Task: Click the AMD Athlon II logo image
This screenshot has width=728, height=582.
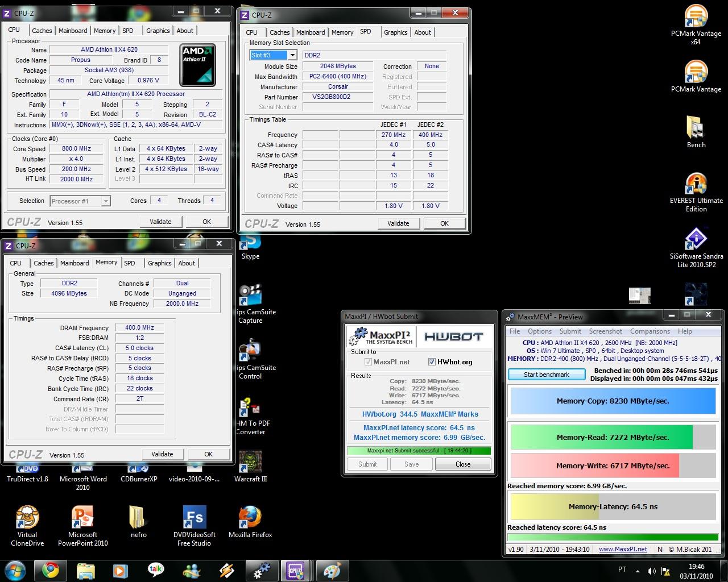Action: (x=197, y=65)
